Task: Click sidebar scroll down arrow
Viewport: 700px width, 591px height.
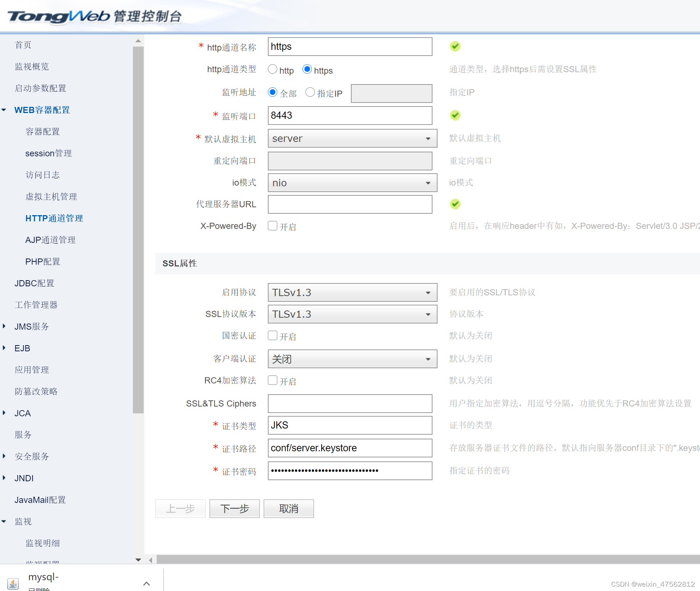Action: (138, 560)
